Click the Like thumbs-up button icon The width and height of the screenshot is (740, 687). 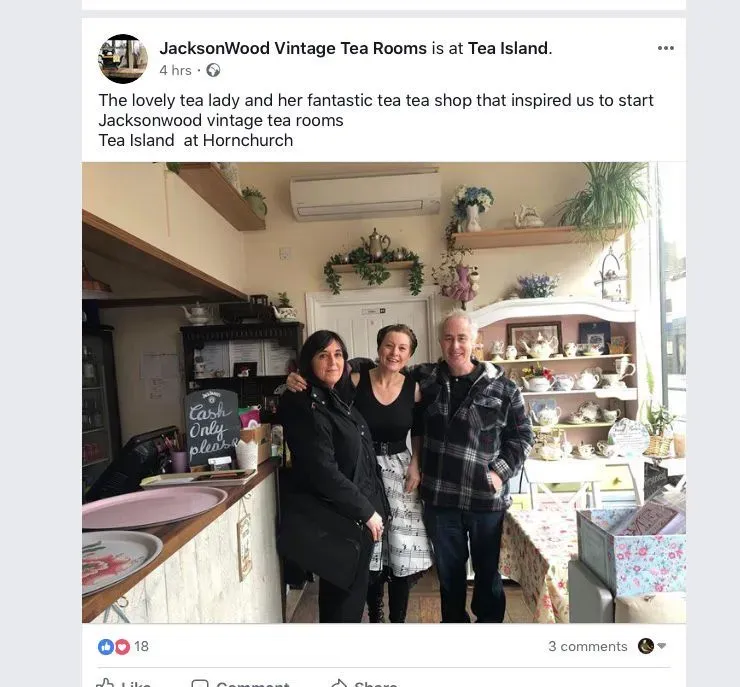point(105,683)
